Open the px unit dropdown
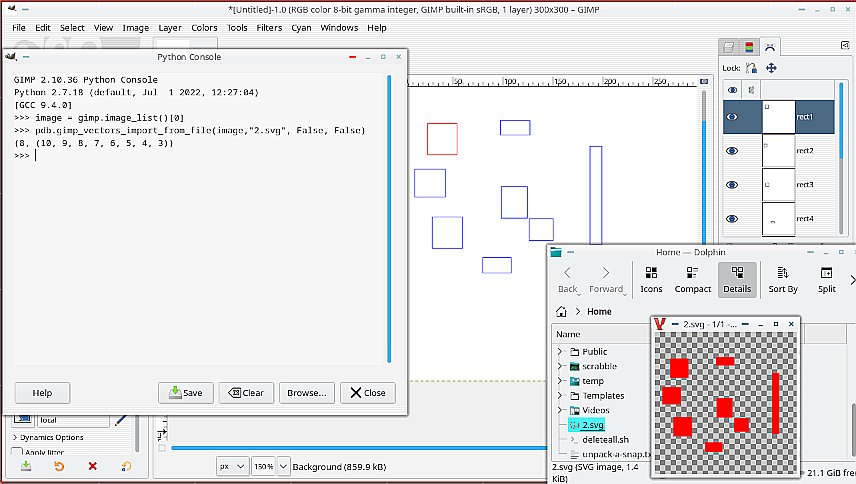This screenshot has width=856, height=484. (232, 467)
